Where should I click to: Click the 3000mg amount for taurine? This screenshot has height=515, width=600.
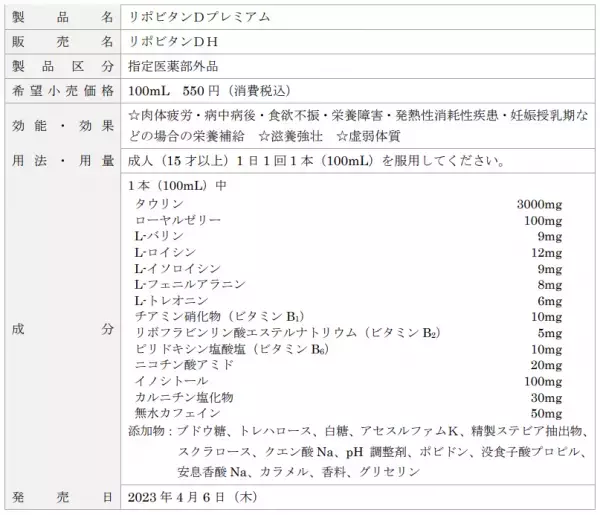(539, 204)
